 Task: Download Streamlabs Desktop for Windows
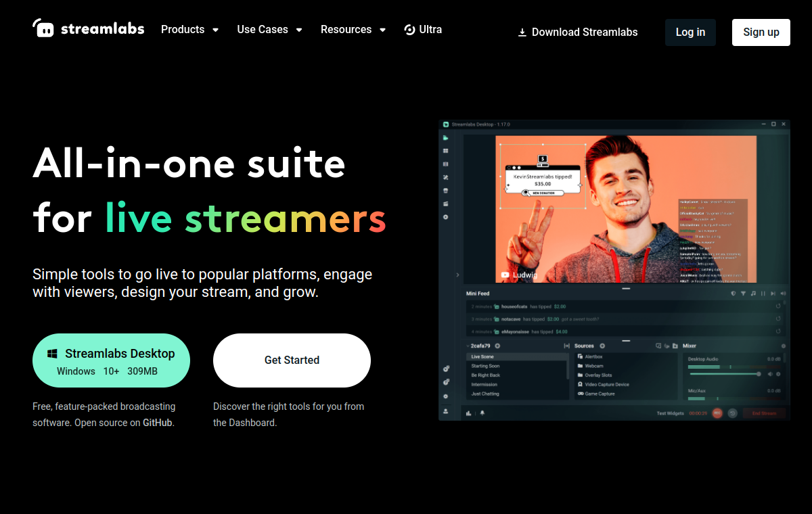pos(111,360)
